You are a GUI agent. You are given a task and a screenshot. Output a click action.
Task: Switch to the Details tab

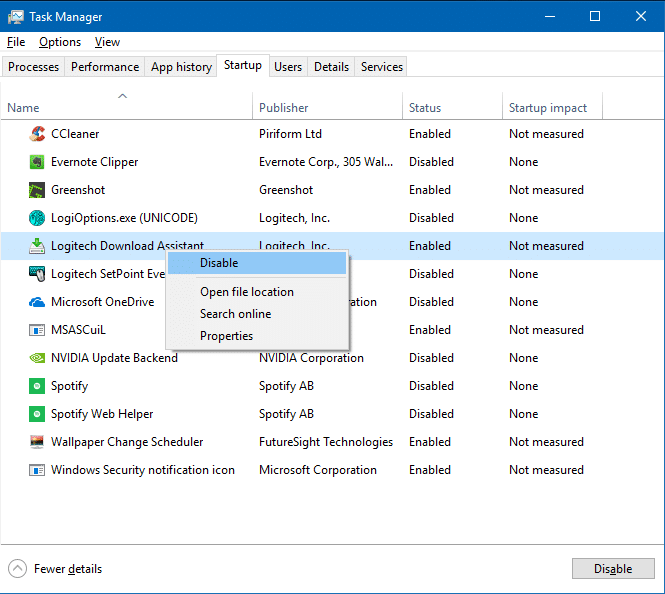coord(331,67)
